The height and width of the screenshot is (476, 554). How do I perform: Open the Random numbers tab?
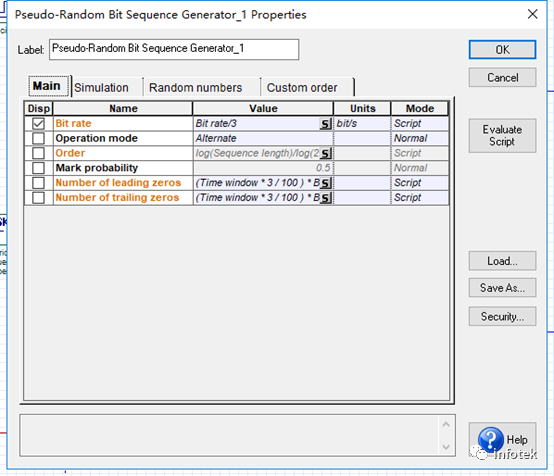pyautogui.click(x=201, y=88)
